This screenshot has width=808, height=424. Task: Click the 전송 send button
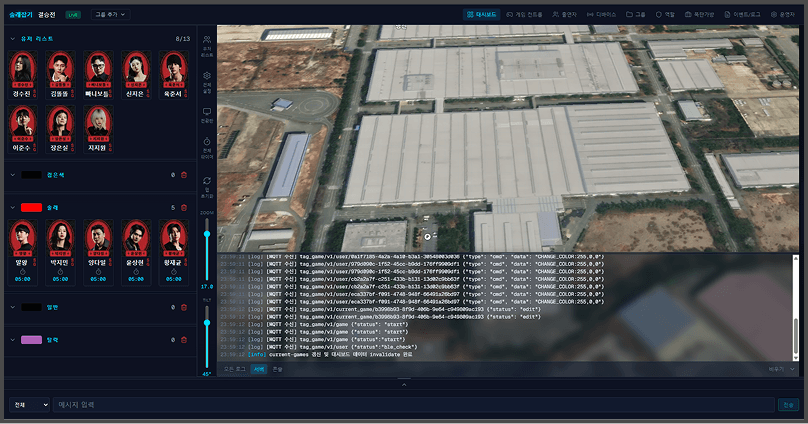coord(788,405)
